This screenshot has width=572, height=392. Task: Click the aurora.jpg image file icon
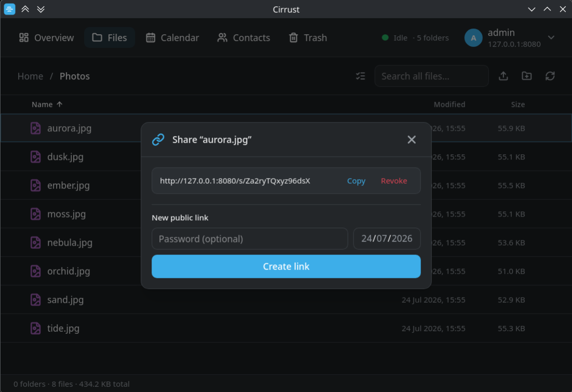point(35,128)
